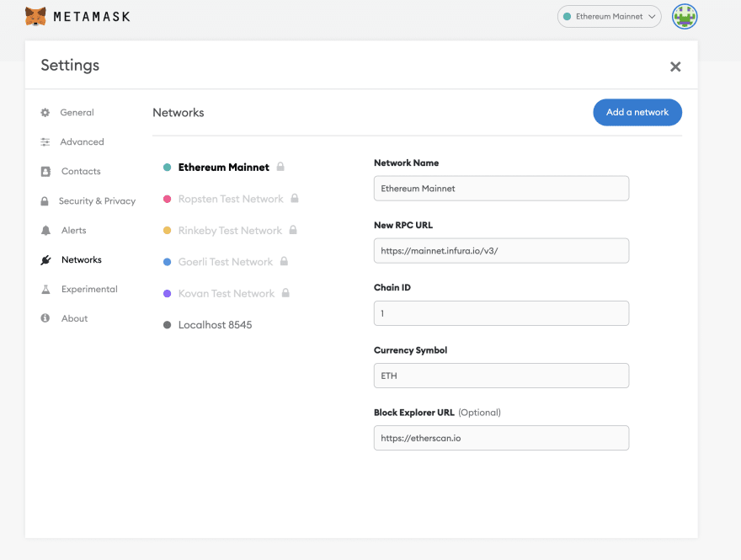Click the Block Explorer URL label
The width and height of the screenshot is (741, 560).
tap(414, 413)
